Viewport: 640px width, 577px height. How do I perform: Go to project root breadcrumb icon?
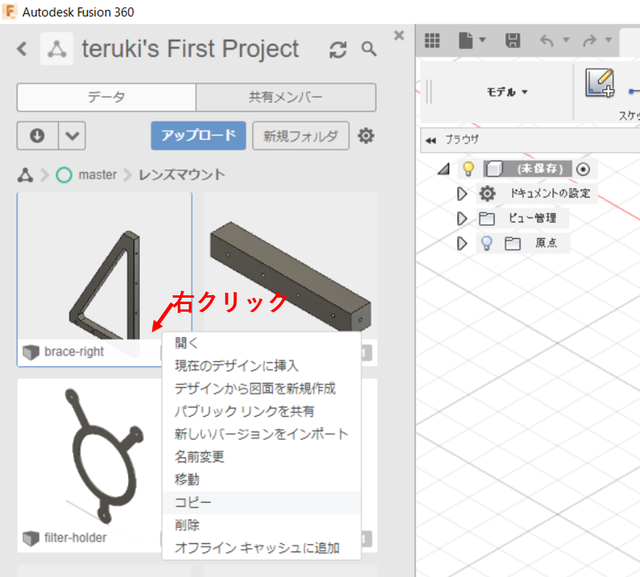click(x=25, y=175)
